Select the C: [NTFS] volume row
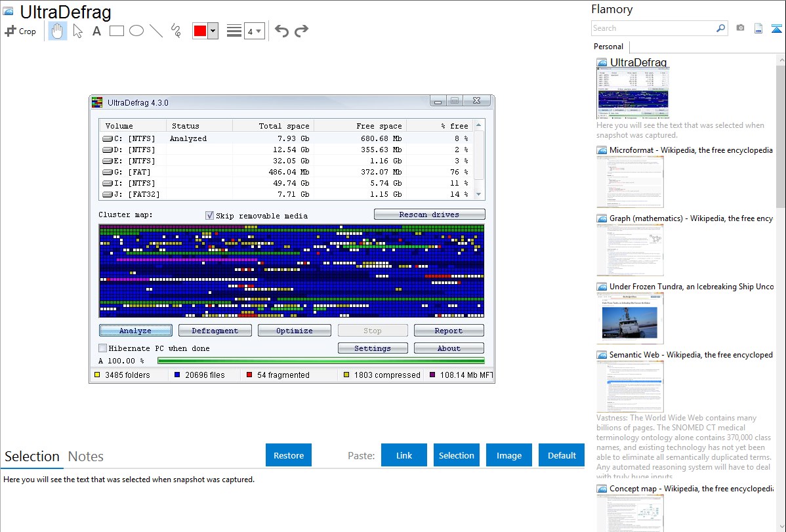The image size is (786, 532). tap(286, 138)
